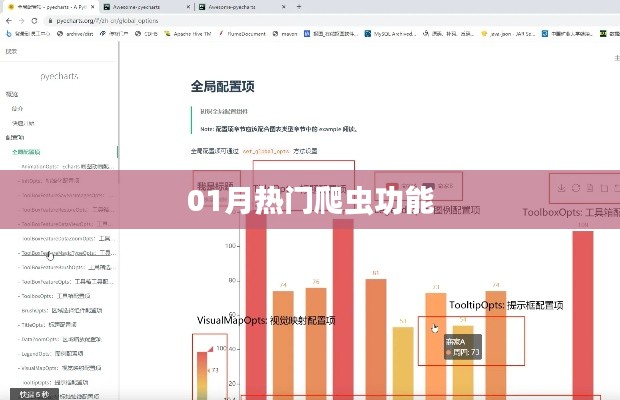Reload the pyecharts page
The height and width of the screenshot is (400, 620).
pos(34,21)
